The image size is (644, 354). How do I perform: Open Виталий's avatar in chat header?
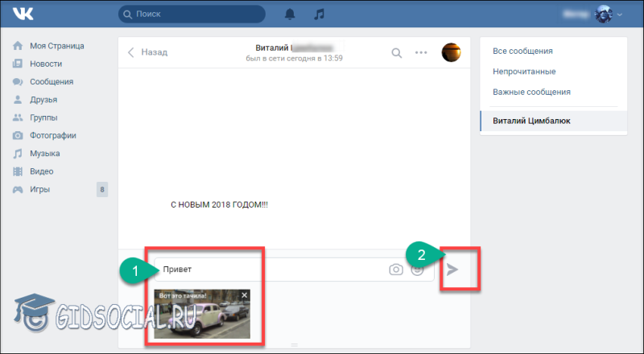[x=451, y=52]
